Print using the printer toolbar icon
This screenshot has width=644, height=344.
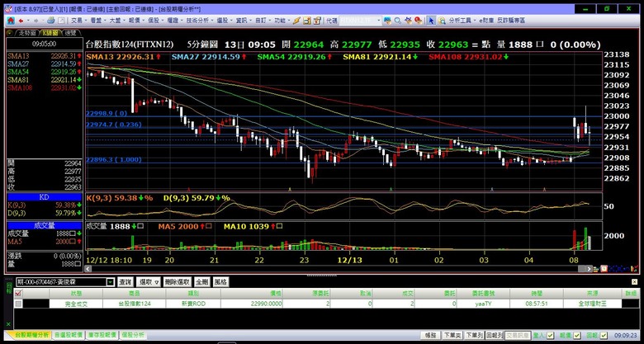(x=51, y=20)
